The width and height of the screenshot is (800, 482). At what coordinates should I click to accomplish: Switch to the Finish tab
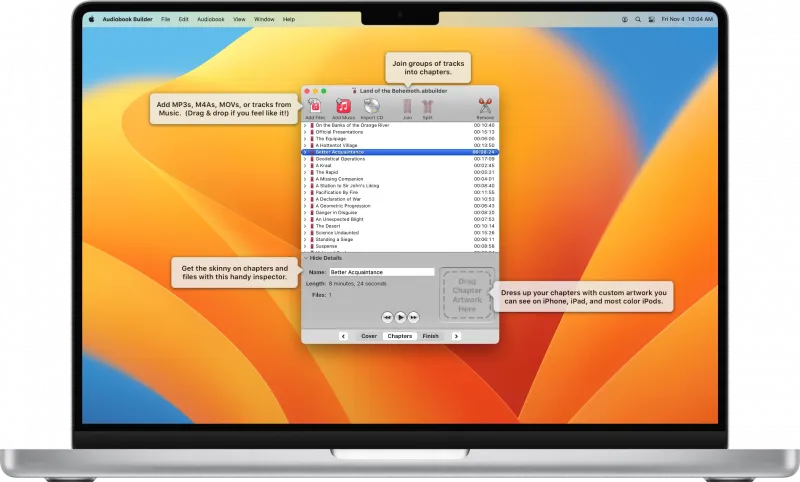click(431, 336)
